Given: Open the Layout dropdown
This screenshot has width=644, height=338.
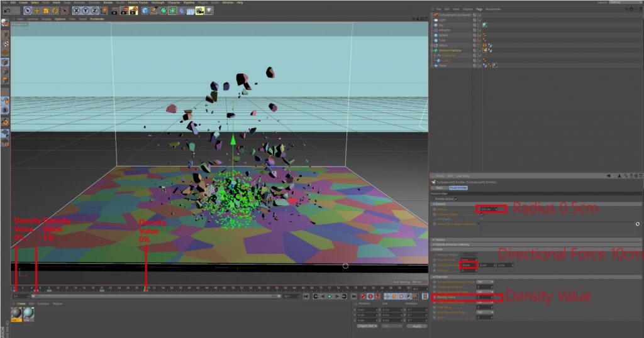Looking at the screenshot, I should [626, 3].
